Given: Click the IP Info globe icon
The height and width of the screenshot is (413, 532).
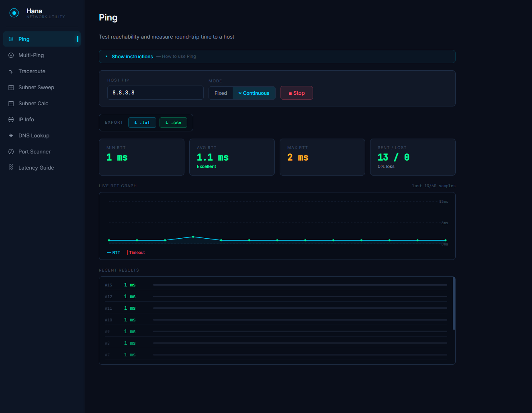Looking at the screenshot, I should (11, 119).
